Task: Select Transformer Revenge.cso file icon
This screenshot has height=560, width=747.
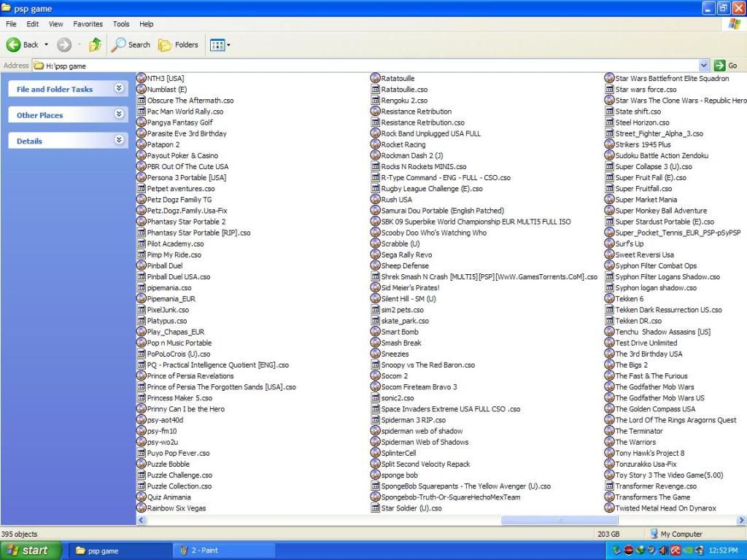Action: click(x=609, y=486)
